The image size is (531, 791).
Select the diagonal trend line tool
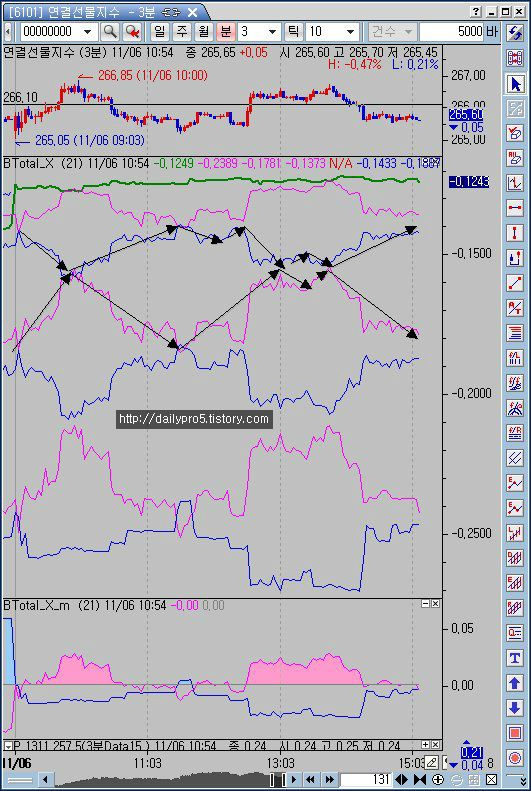pos(515,282)
